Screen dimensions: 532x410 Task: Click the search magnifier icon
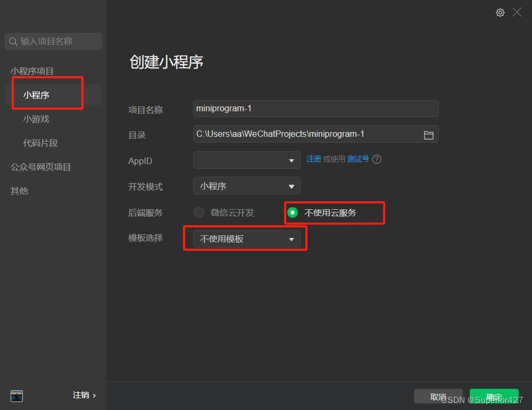click(x=13, y=42)
